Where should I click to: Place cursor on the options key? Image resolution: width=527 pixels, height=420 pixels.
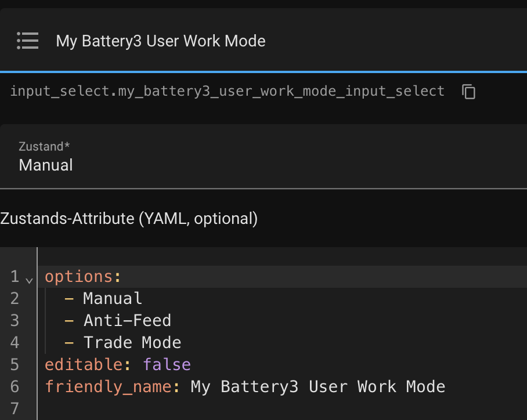(79, 277)
